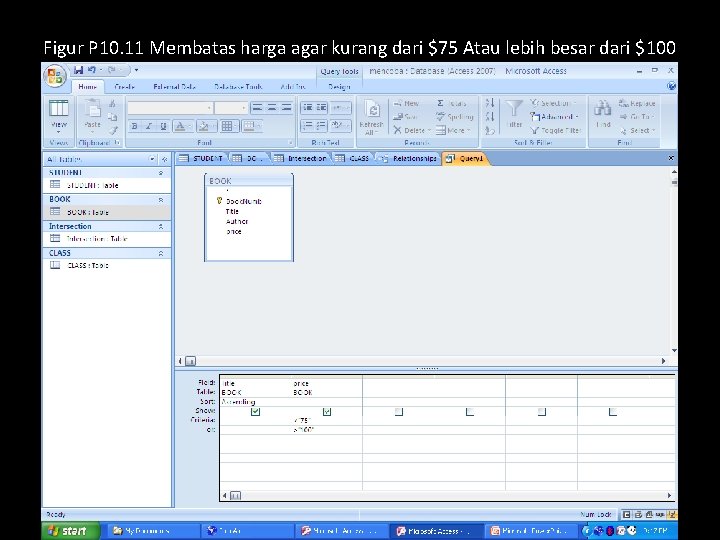Save using the Quick Access floppy icon
Image resolution: width=720 pixels, height=540 pixels.
(x=79, y=70)
